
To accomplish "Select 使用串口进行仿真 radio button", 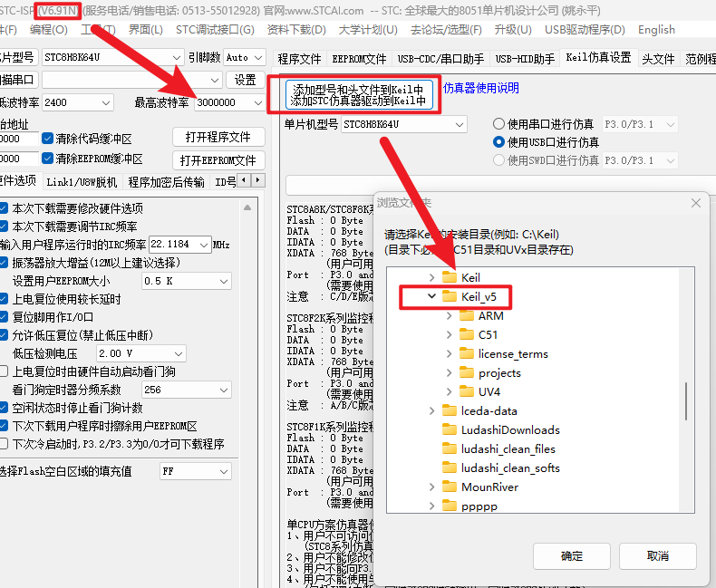I will pos(498,124).
